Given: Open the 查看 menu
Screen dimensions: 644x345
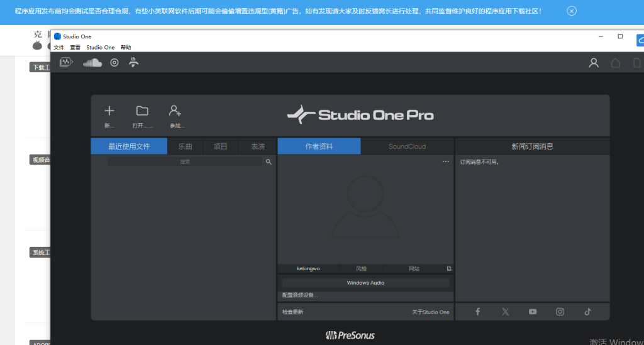Looking at the screenshot, I should pyautogui.click(x=75, y=48).
